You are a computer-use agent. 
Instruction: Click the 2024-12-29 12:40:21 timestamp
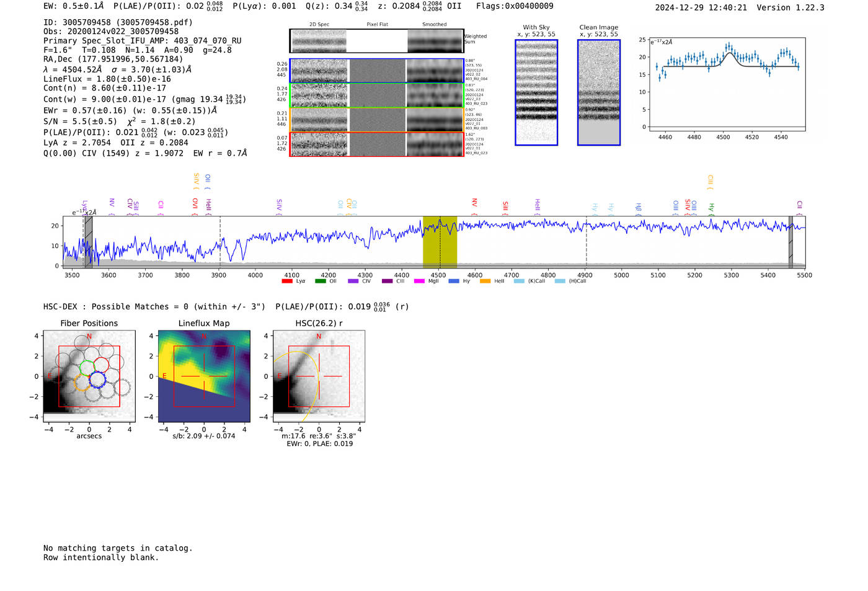(x=701, y=7)
